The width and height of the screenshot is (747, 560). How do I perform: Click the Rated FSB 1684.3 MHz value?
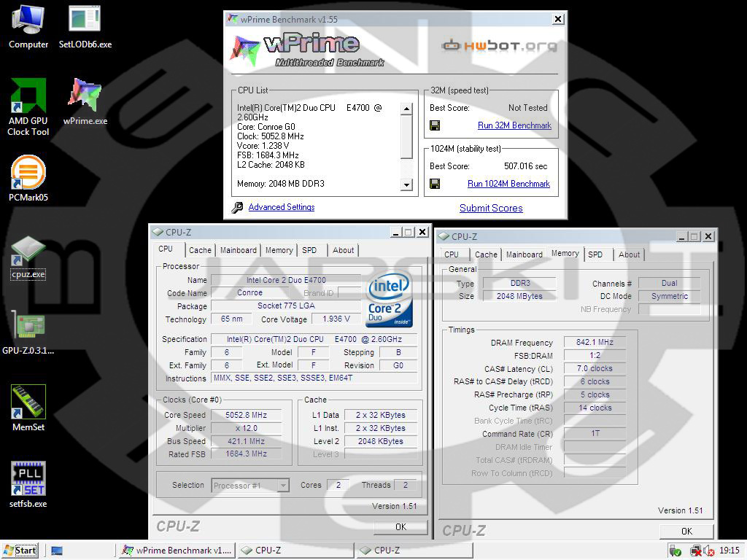coord(247,454)
